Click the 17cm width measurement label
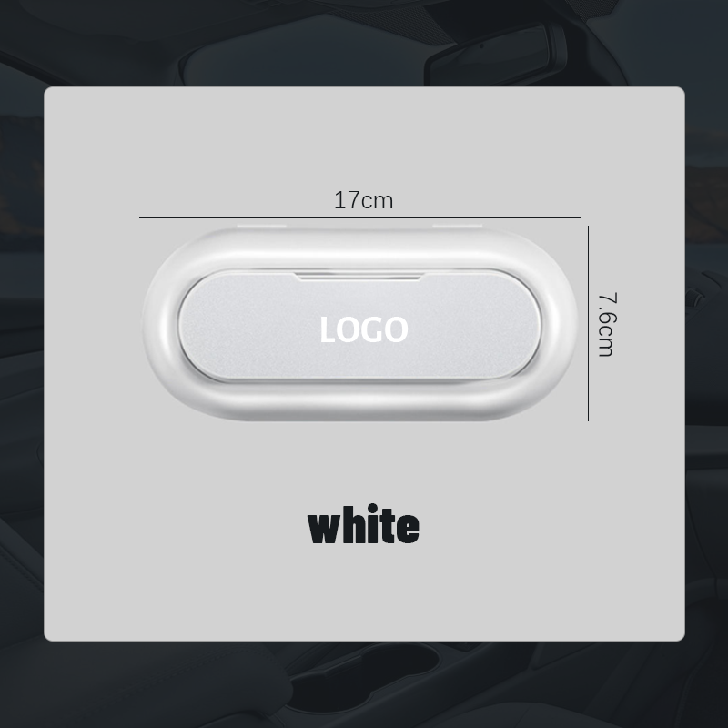 pyautogui.click(x=363, y=200)
